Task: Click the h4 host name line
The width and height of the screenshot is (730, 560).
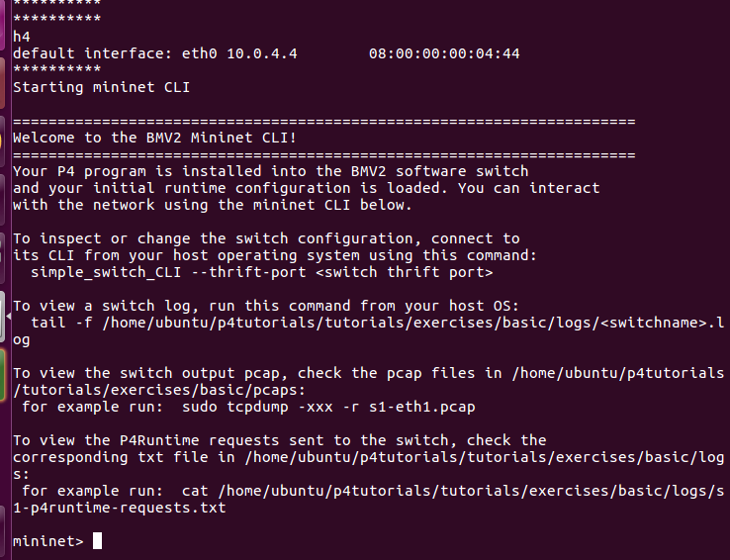Action: point(22,37)
